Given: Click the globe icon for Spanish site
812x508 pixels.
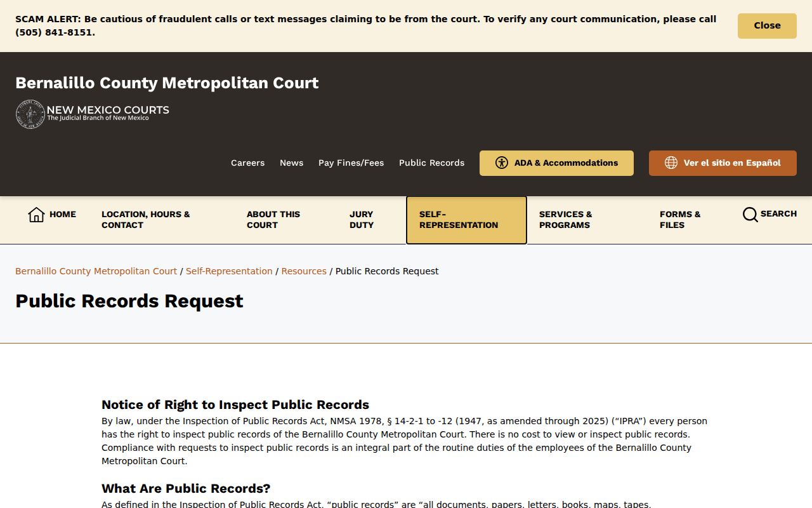Looking at the screenshot, I should (x=671, y=163).
